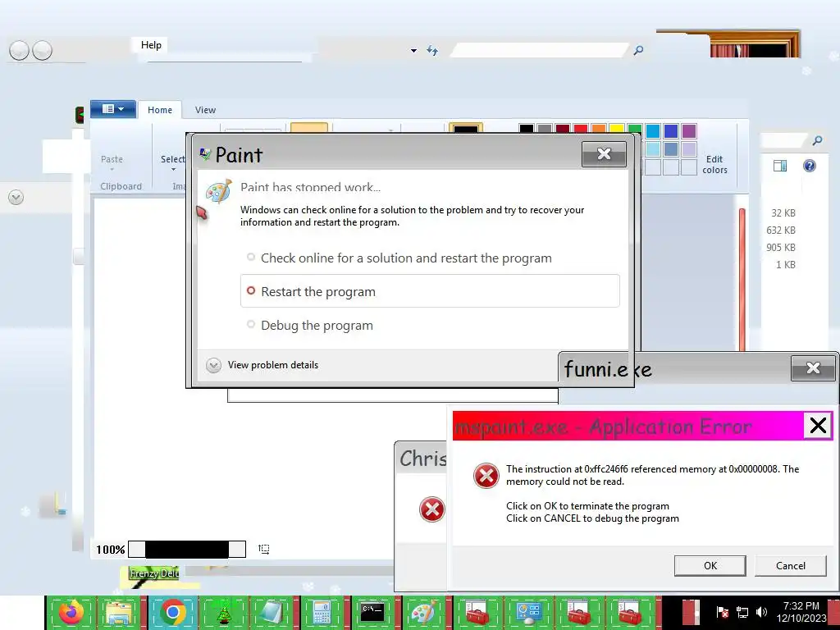Close the mspaint.exe Application Error dialog
Screen dimensions: 840x630
(818, 426)
